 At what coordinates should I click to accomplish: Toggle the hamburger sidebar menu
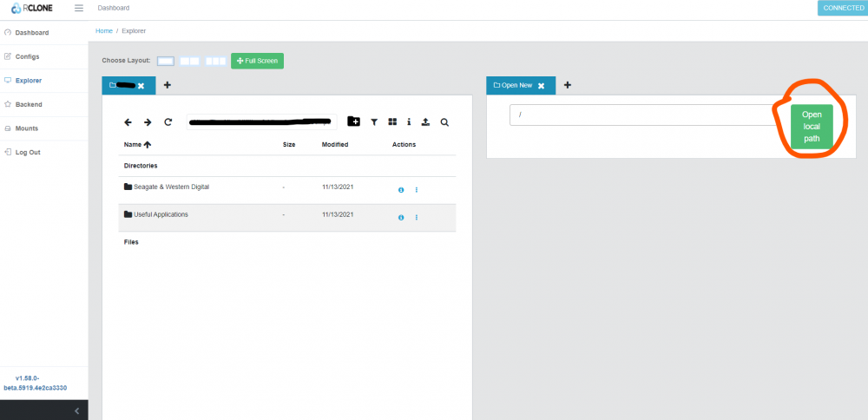point(79,9)
